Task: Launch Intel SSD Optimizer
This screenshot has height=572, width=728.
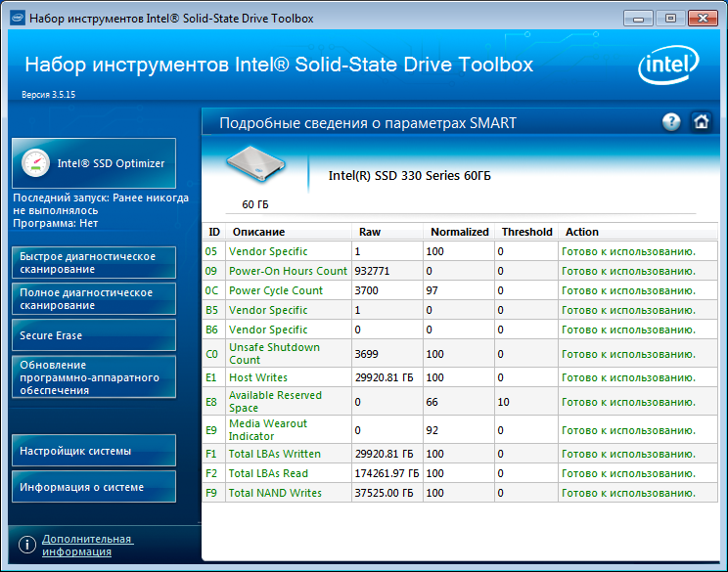Action: pos(94,163)
